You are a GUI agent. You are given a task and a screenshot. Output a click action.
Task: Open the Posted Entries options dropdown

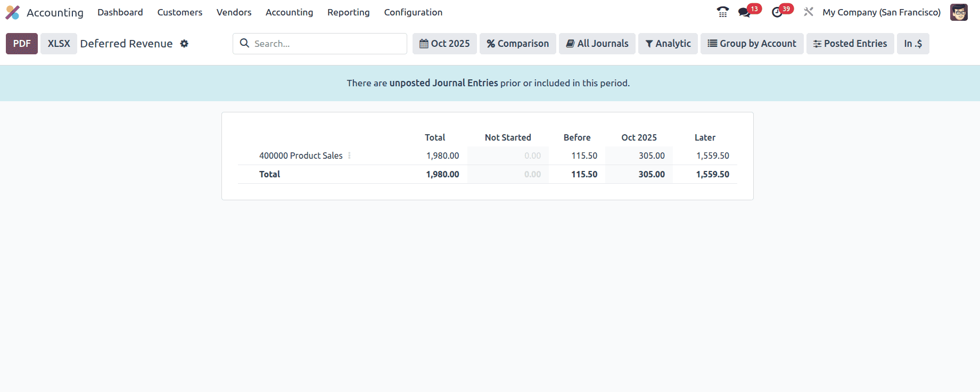(850, 44)
